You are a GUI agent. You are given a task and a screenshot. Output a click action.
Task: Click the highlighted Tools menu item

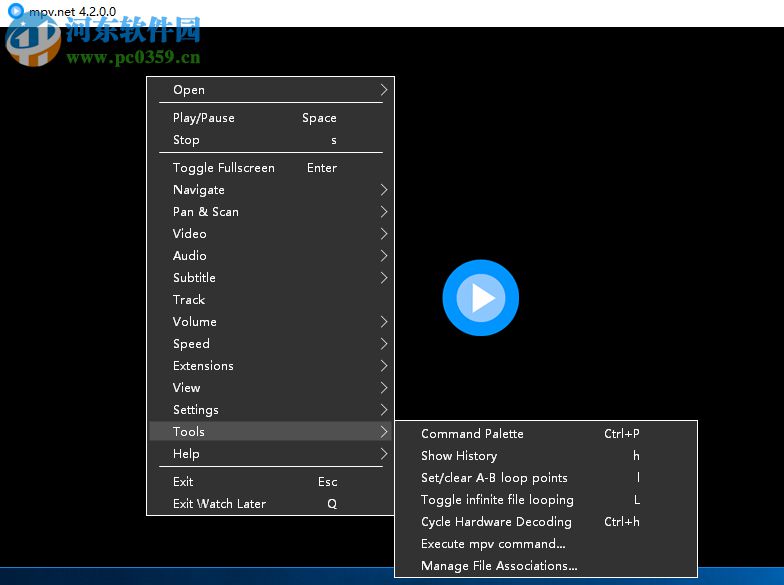coord(270,432)
